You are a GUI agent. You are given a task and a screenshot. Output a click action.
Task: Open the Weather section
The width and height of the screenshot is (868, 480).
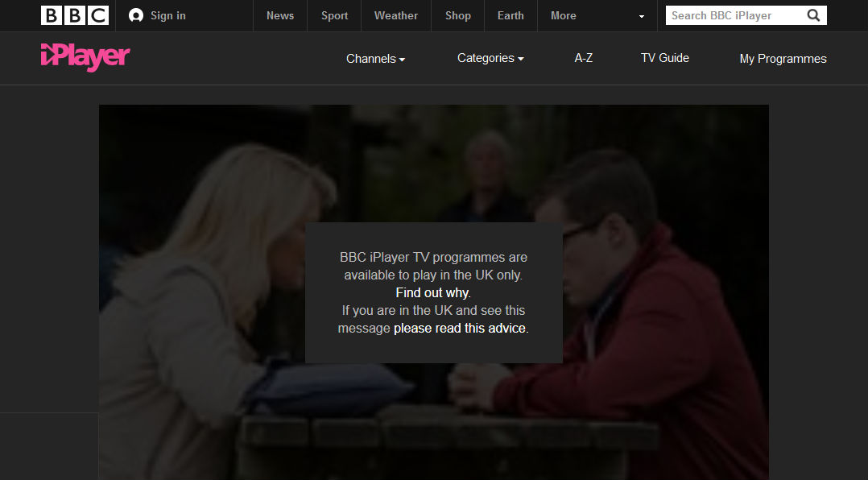(396, 15)
